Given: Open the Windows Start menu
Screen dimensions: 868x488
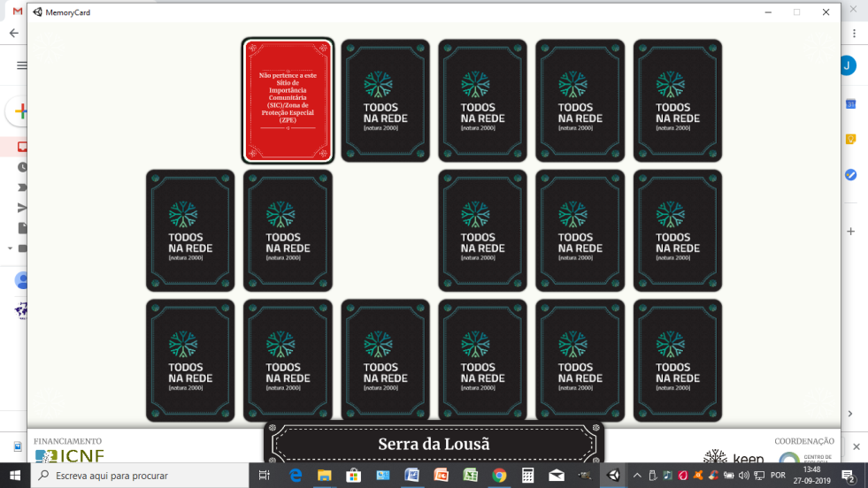Looking at the screenshot, I should pyautogui.click(x=15, y=476).
